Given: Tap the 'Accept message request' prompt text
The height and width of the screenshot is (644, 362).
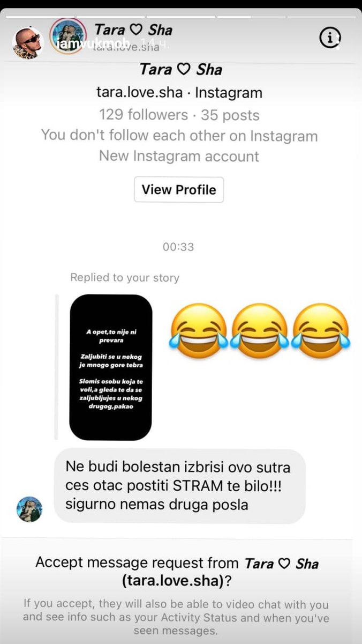Looking at the screenshot, I should pyautogui.click(x=177, y=572).
